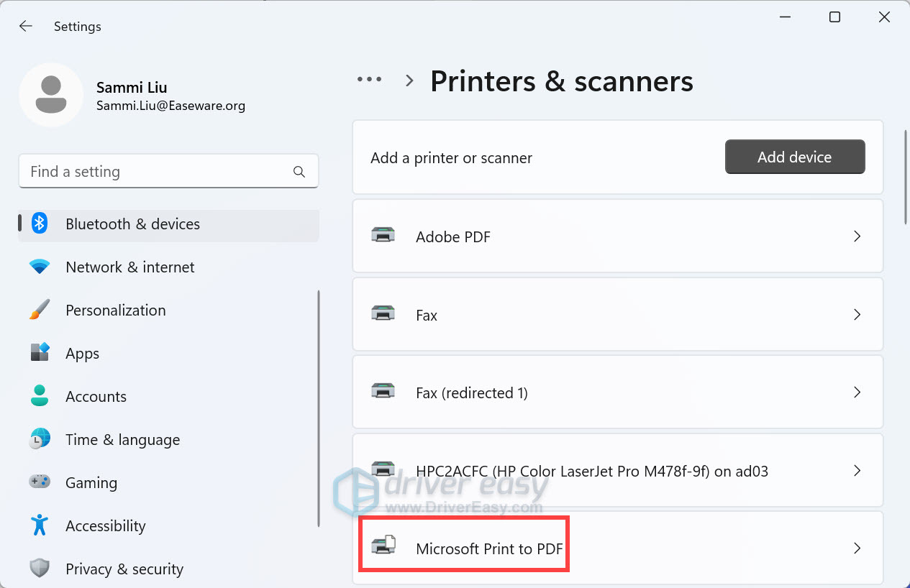Screen dimensions: 910x588
Task: Select the Accounts icon
Action: [39, 396]
